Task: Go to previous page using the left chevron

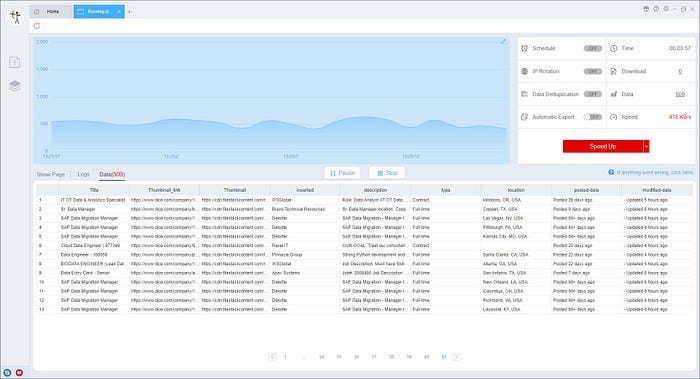Action: [272, 356]
